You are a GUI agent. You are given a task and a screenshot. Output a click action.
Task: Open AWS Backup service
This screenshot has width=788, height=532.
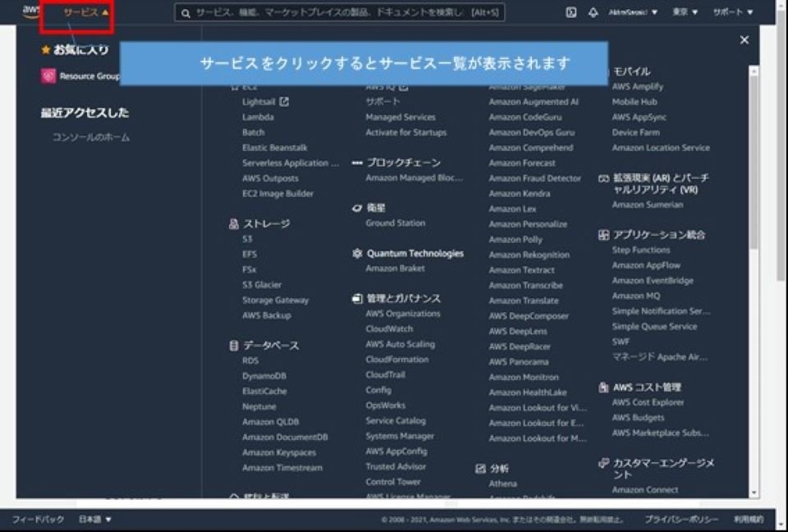point(266,315)
